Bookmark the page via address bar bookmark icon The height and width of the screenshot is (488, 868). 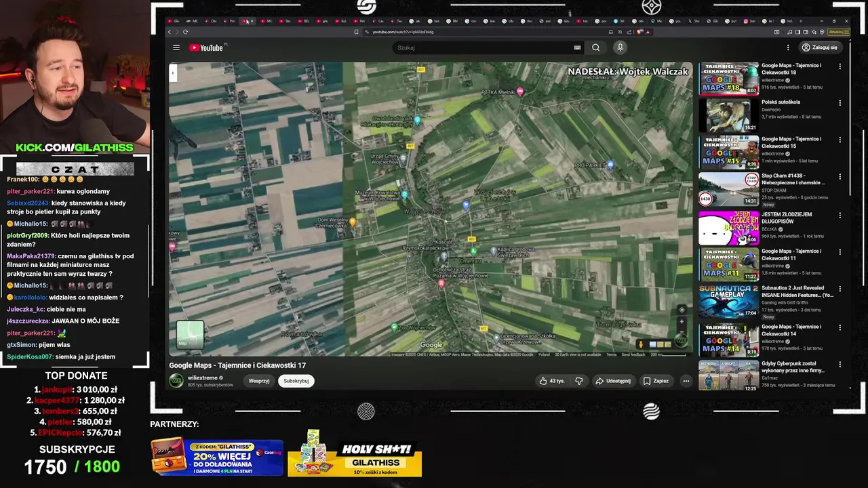(356, 32)
